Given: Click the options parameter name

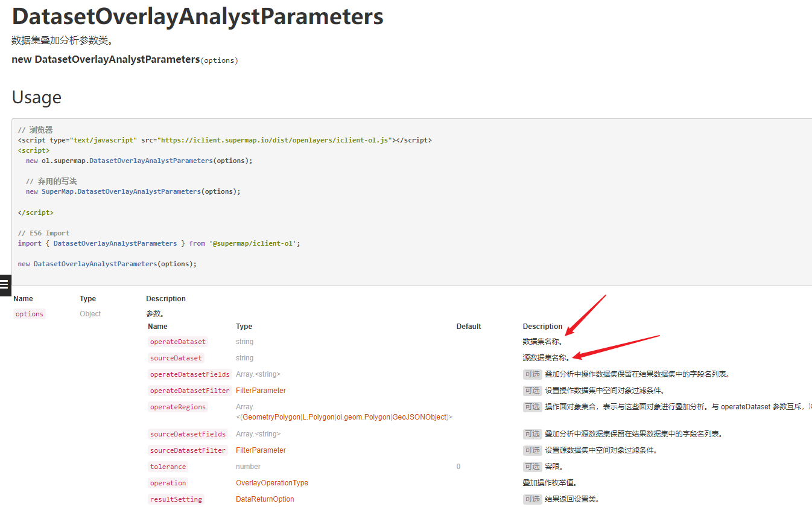Looking at the screenshot, I should tap(30, 314).
